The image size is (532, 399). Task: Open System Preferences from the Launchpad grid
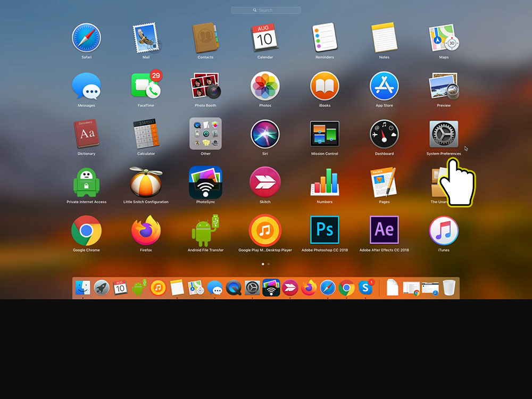pos(444,134)
